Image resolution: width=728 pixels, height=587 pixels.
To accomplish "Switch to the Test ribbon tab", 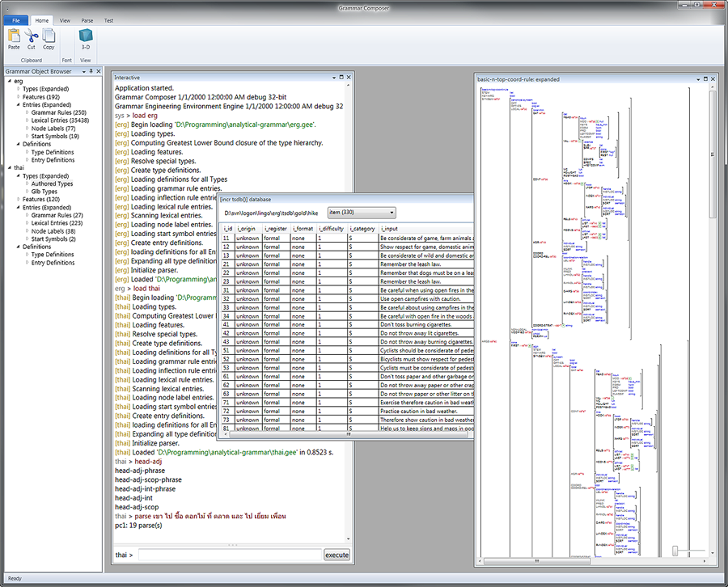I will point(109,20).
